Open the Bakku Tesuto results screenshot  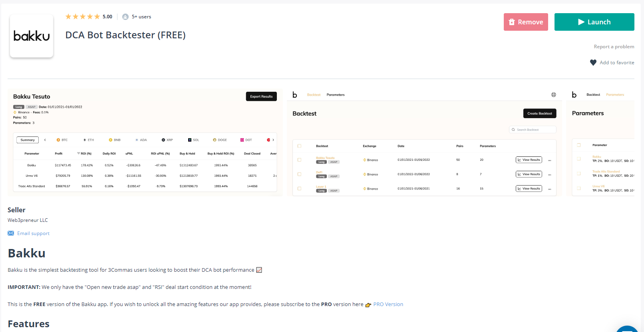point(145,142)
